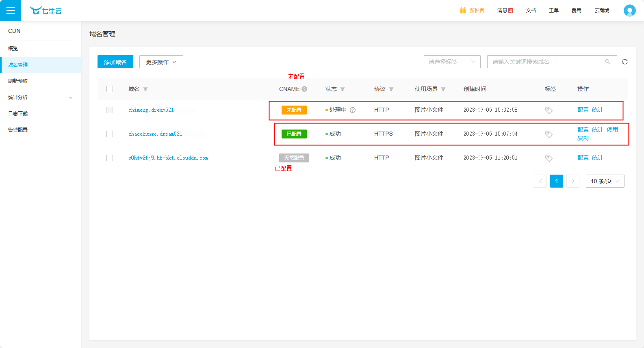
Task: Filter by 域名 column funnel icon
Action: pos(145,89)
